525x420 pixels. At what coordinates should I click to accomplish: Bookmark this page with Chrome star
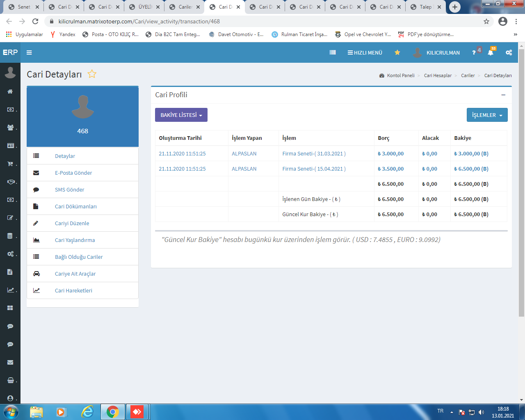click(486, 21)
